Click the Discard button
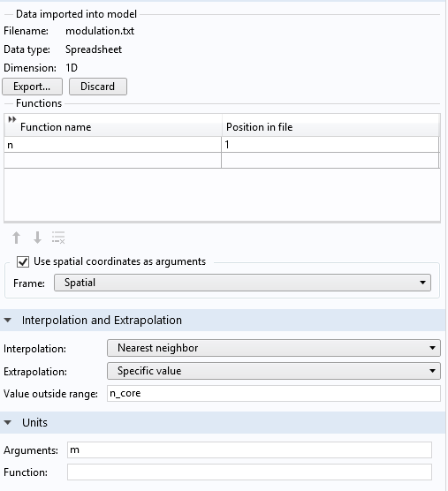The height and width of the screenshot is (491, 448). (x=98, y=87)
